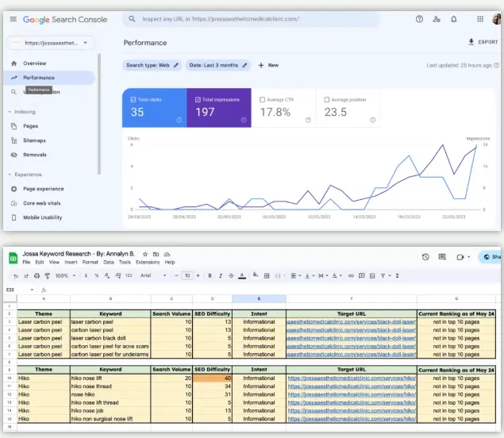Select Sitemaps in the sidebar
Image resolution: width=504 pixels, height=438 pixels.
pyautogui.click(x=34, y=140)
